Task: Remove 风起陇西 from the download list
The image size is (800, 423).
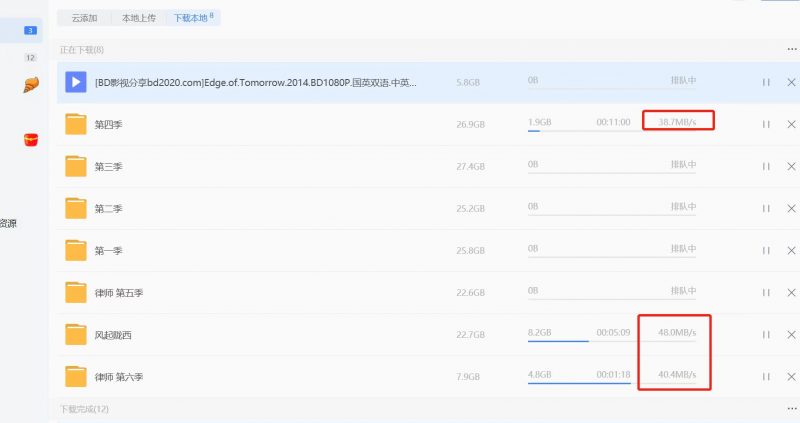Action: pyautogui.click(x=790, y=334)
